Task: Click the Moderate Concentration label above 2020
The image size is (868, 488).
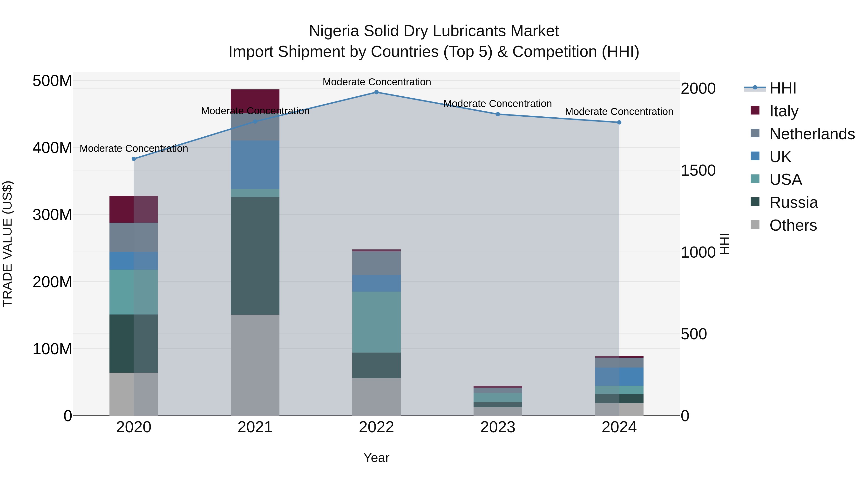Action: [134, 148]
